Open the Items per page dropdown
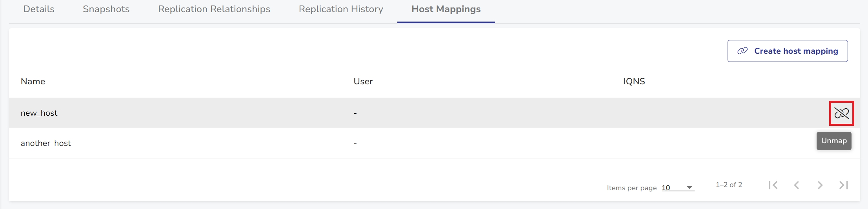This screenshot has height=209, width=868. pyautogui.click(x=677, y=188)
